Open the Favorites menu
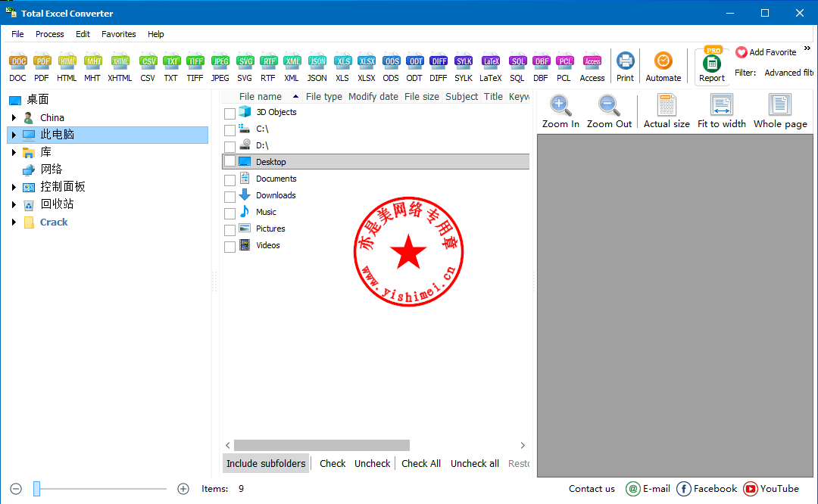Screen dimensions: 818x504 pyautogui.click(x=118, y=34)
